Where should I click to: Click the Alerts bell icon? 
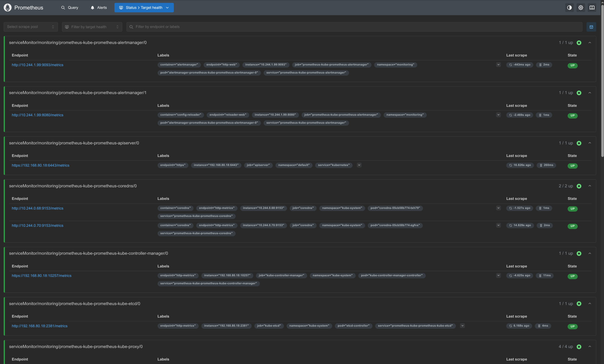[x=92, y=8]
